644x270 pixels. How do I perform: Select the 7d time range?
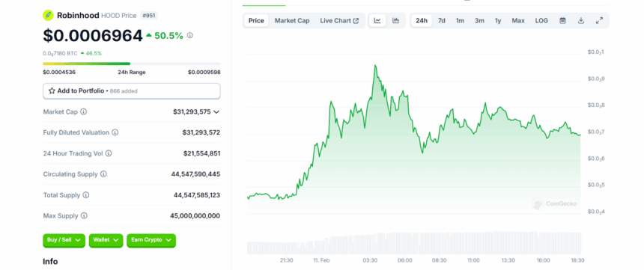pyautogui.click(x=442, y=20)
